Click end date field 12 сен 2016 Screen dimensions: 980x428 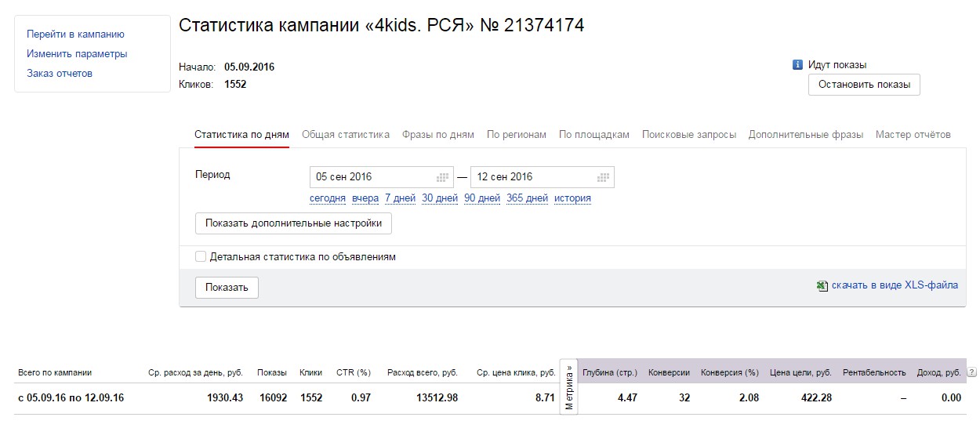(x=543, y=177)
